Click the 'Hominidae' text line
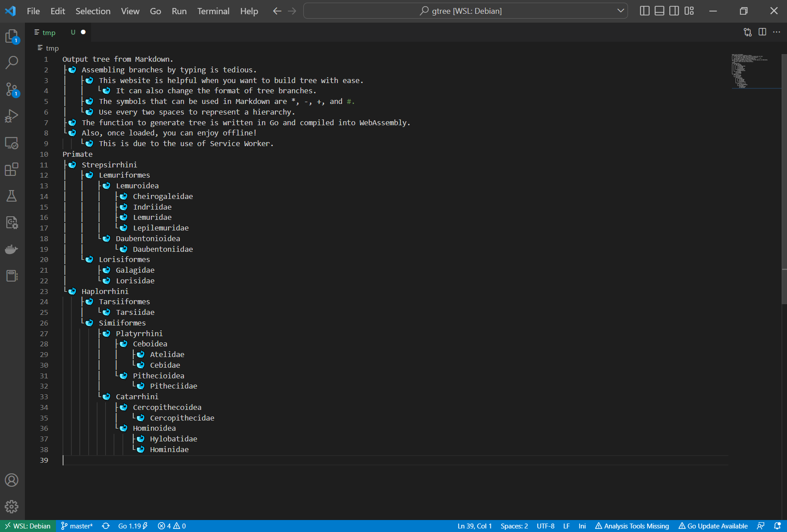Image resolution: width=787 pixels, height=532 pixels. (x=169, y=449)
